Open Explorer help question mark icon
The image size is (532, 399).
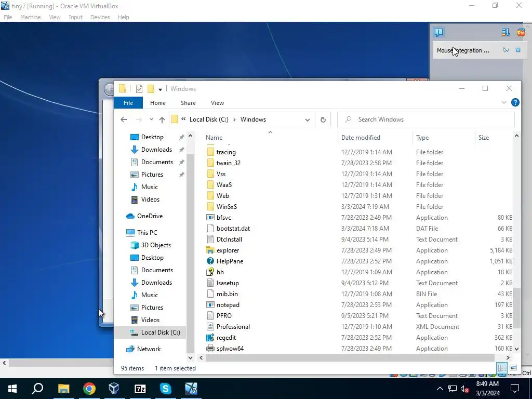point(515,102)
